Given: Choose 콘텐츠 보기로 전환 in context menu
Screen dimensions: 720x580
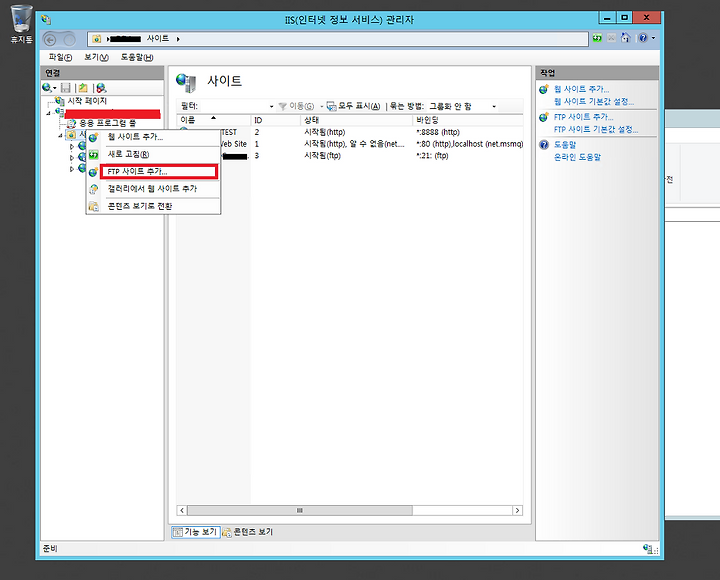Looking at the screenshot, I should pyautogui.click(x=153, y=206).
